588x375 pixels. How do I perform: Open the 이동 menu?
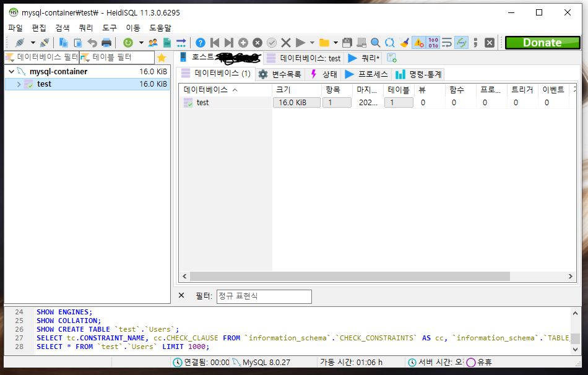(133, 28)
